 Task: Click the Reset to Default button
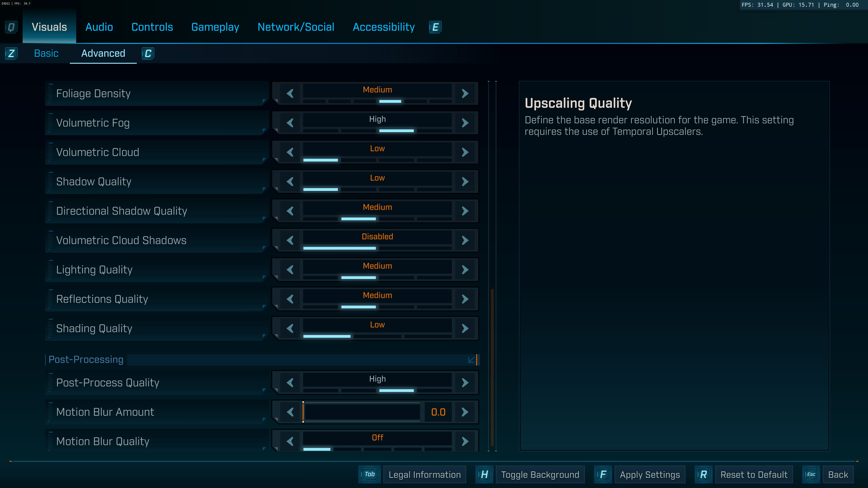pos(754,474)
